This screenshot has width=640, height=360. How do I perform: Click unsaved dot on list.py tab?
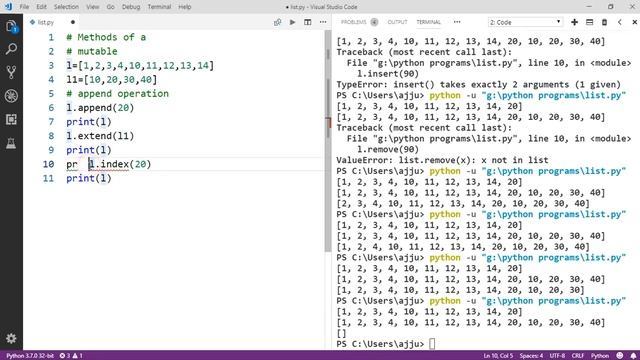pos(73,22)
